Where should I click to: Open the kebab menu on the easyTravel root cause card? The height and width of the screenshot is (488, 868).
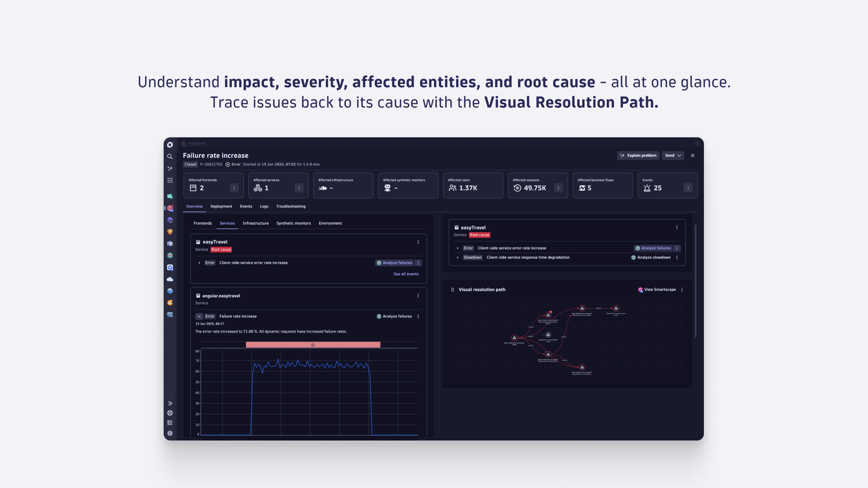677,227
